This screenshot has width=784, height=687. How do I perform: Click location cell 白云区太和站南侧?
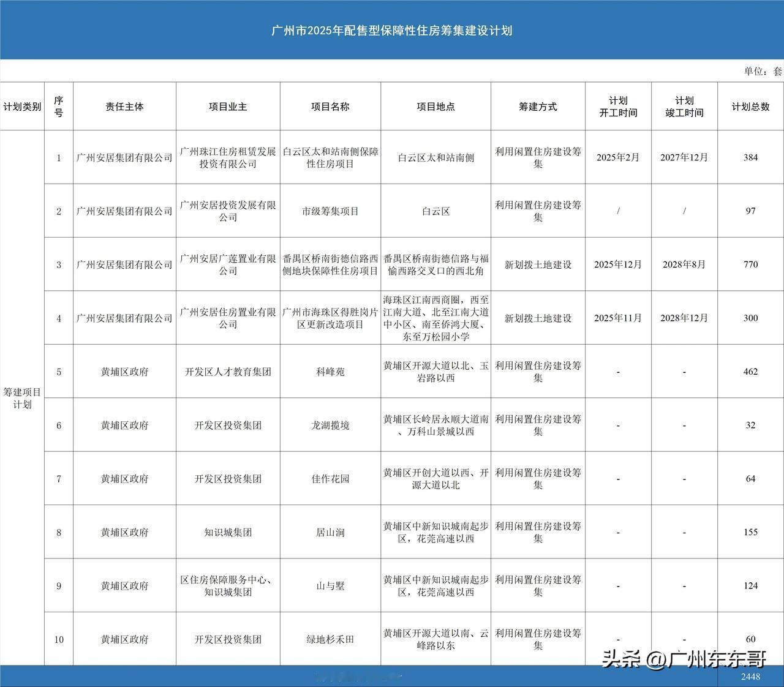(435, 157)
